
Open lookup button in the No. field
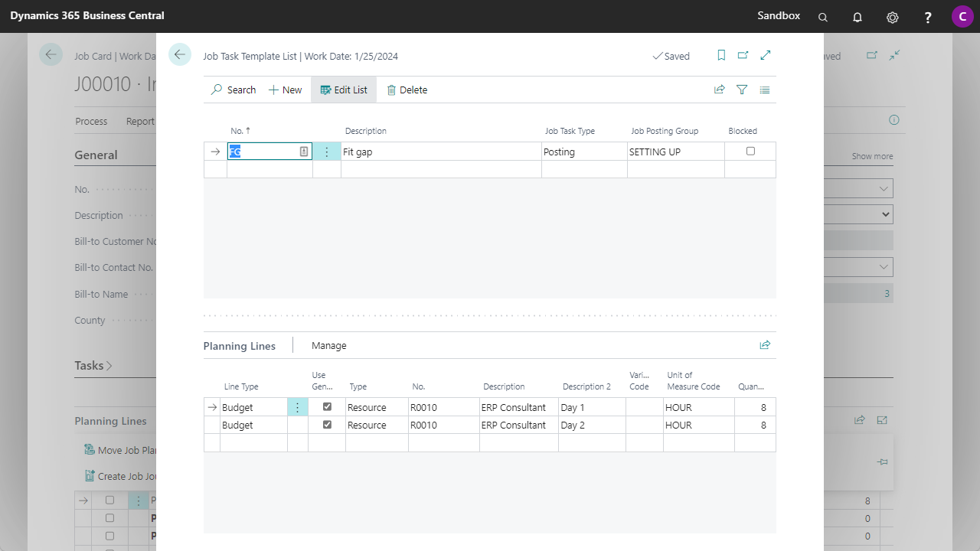(x=304, y=152)
